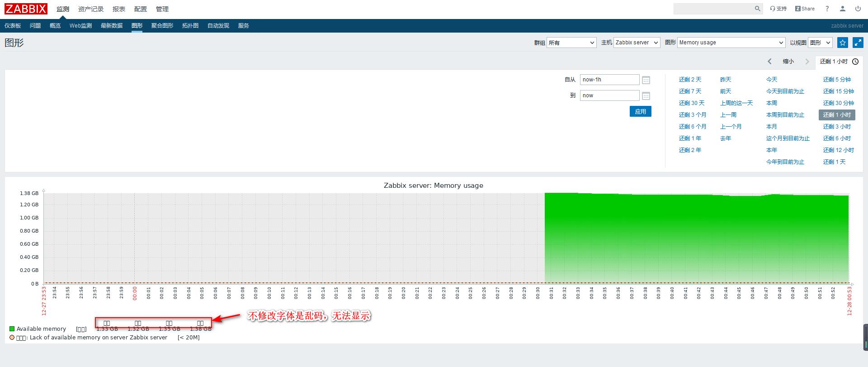868x367 pixels.
Task: Click the 缩小 zoom out button
Action: (788, 62)
